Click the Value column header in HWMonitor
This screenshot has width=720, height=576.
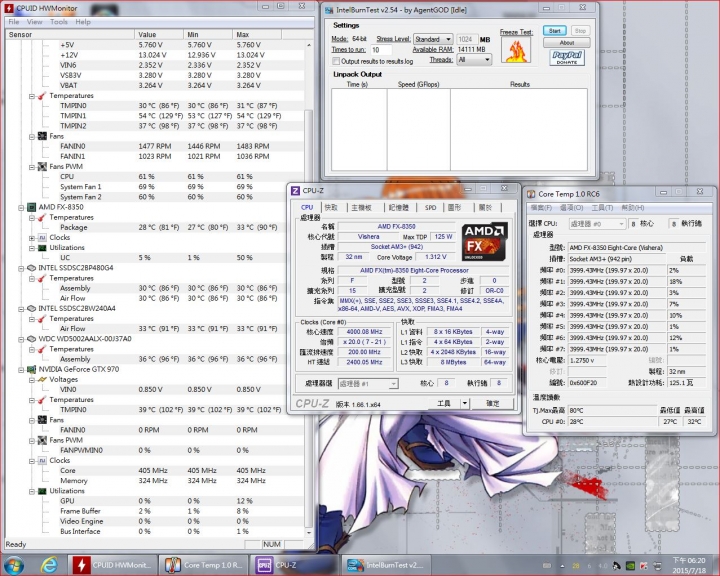pyautogui.click(x=159, y=34)
